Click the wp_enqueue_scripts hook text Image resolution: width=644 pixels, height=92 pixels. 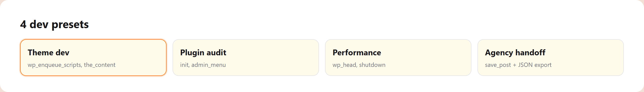coord(54,65)
